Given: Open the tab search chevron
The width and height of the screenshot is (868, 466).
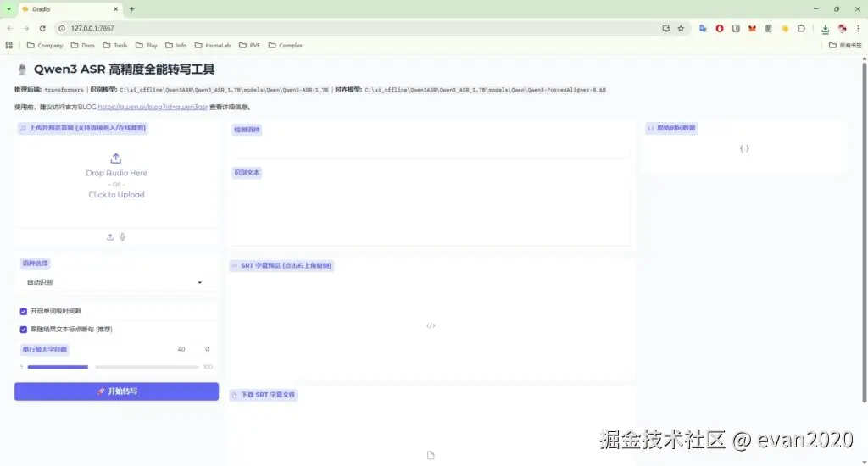Looking at the screenshot, I should coord(8,8).
